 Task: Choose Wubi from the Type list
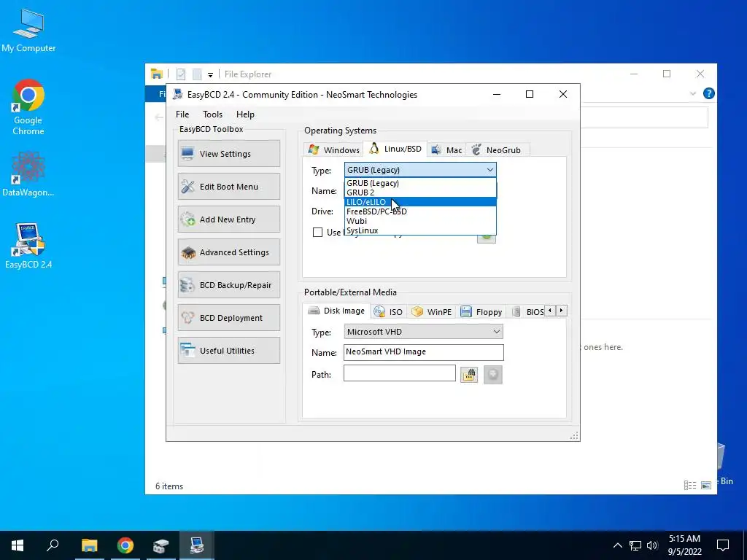[x=420, y=221]
